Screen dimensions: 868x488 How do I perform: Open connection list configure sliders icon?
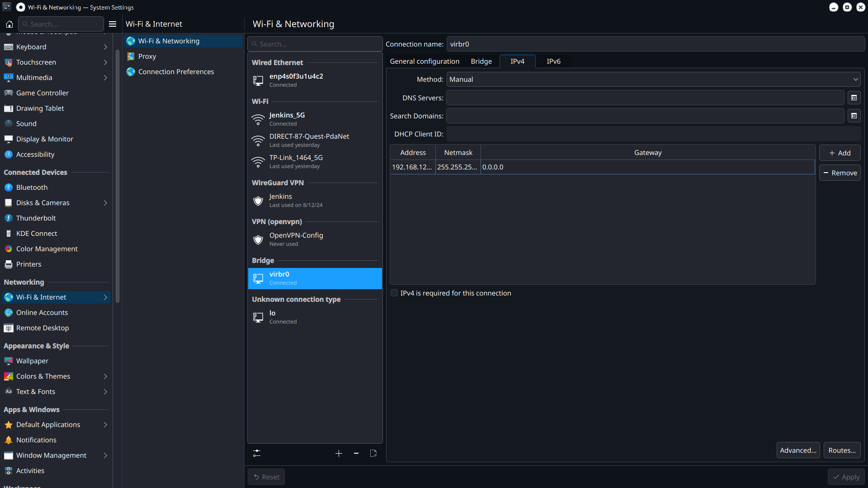257,453
